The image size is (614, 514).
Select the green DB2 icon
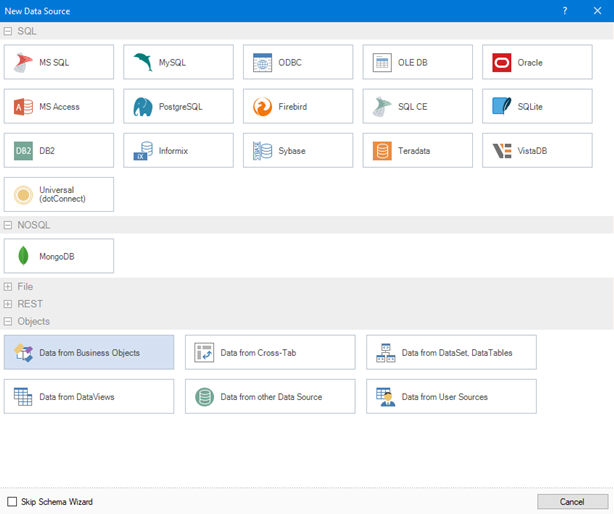click(x=23, y=151)
